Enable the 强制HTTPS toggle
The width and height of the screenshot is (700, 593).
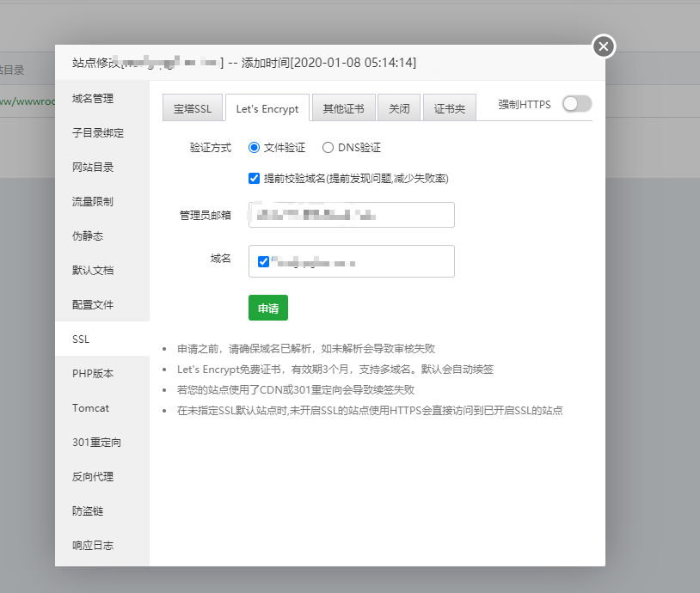576,103
